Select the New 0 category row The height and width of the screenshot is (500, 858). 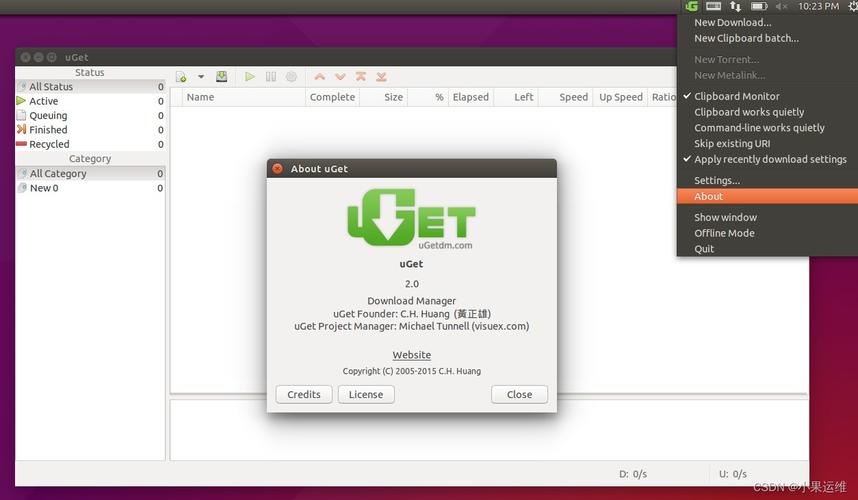(90, 188)
